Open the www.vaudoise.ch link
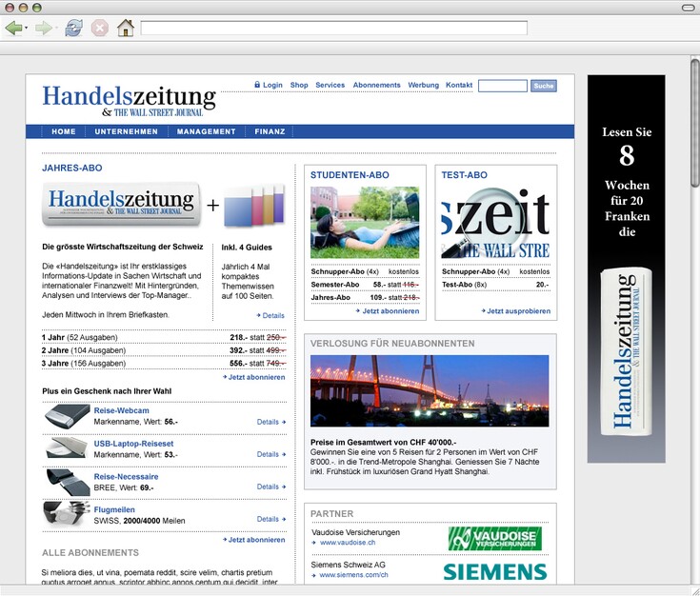This screenshot has height=596, width=700. click(348, 543)
